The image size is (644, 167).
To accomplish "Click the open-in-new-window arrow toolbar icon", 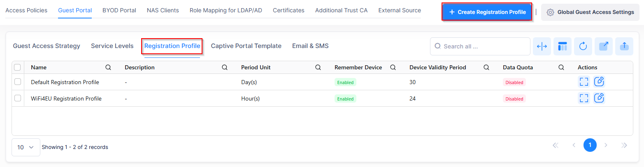I will click(604, 46).
